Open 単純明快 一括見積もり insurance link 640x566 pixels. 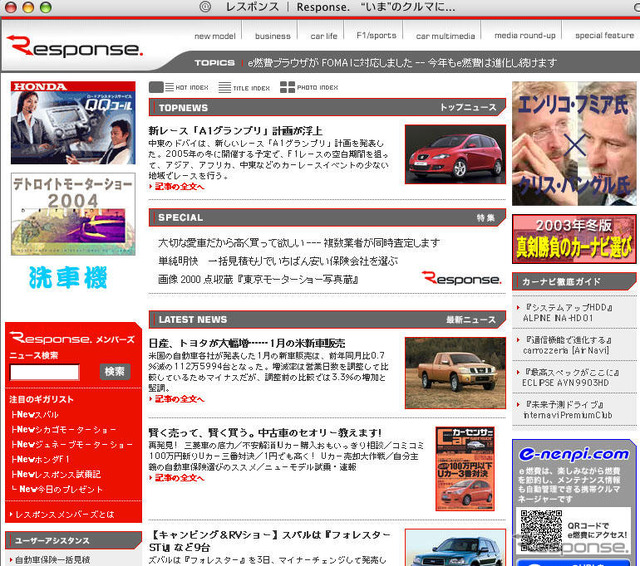tap(278, 261)
